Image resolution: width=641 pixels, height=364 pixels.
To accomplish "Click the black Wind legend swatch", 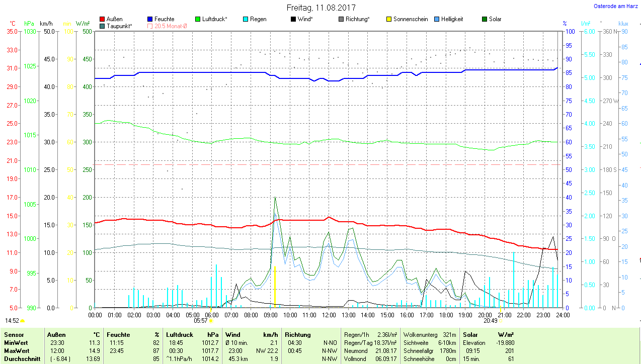I will pyautogui.click(x=293, y=19).
